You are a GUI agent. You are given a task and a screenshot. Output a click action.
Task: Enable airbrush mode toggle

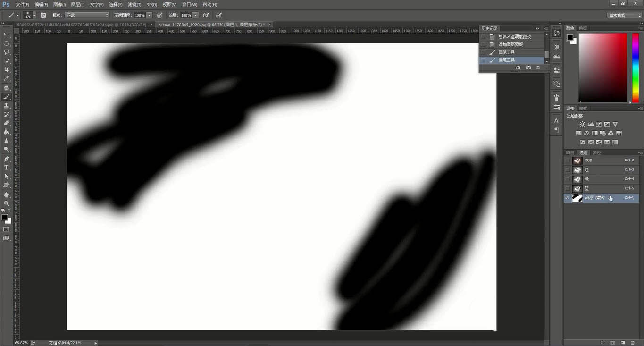206,15
